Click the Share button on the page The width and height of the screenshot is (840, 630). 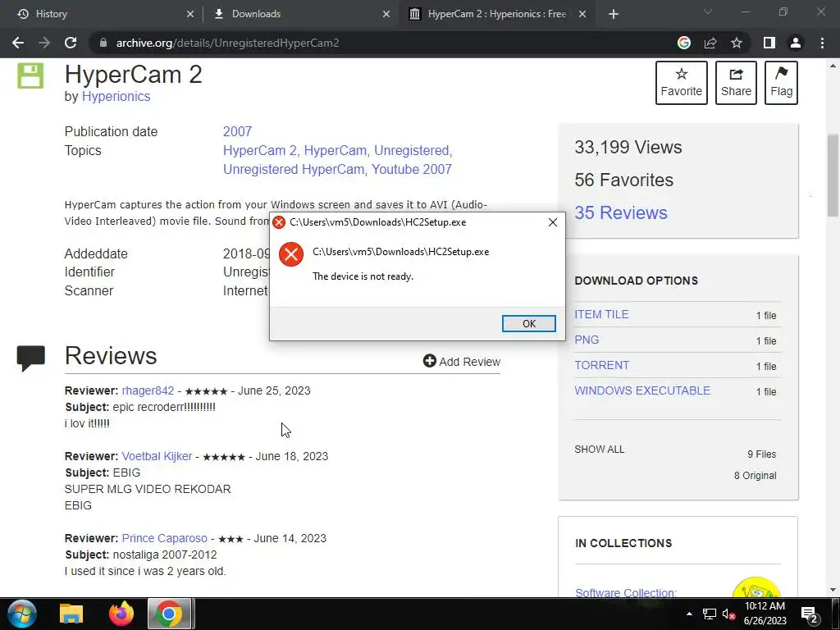(x=736, y=83)
